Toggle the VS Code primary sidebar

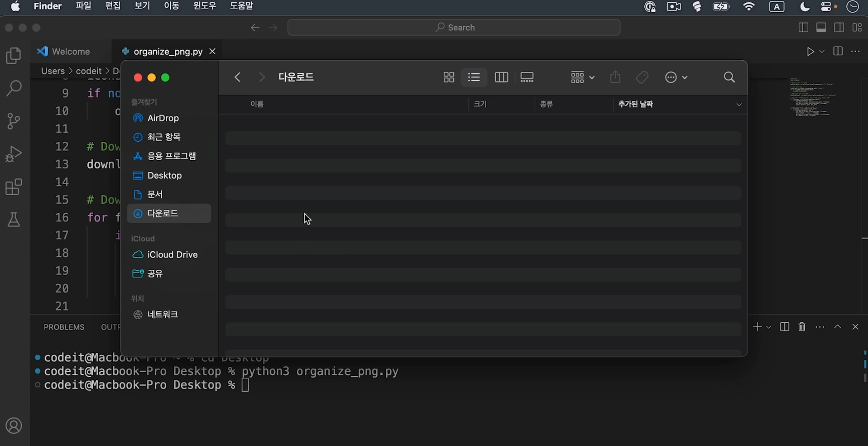pyautogui.click(x=803, y=28)
